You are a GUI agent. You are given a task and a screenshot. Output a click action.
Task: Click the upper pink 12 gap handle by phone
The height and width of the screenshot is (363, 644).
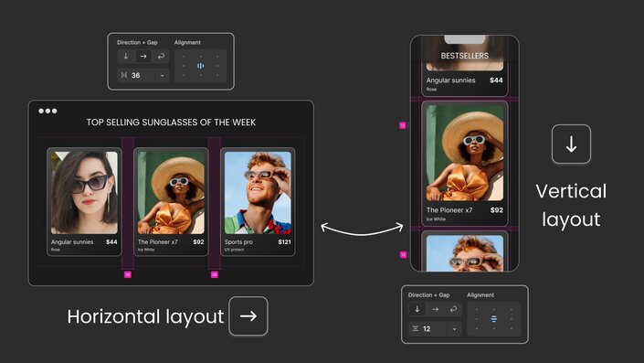[x=403, y=125]
